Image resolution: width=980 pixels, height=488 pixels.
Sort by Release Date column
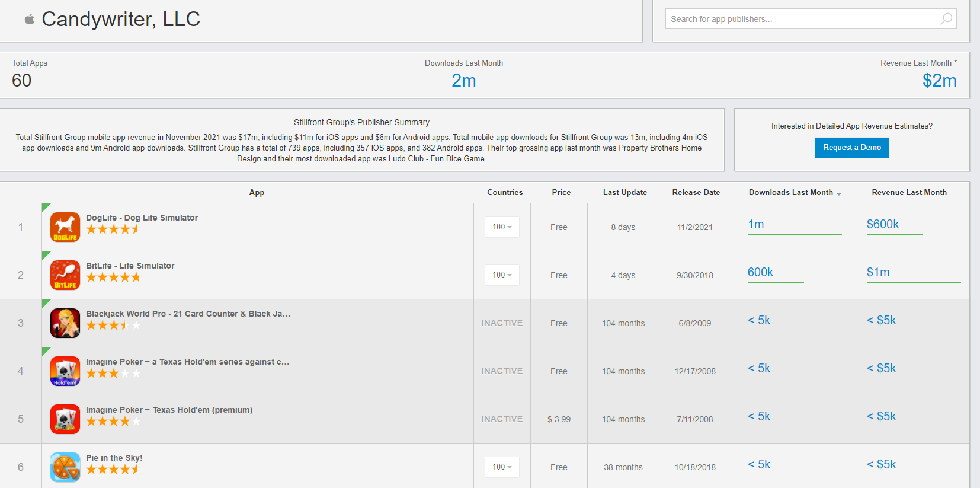pos(696,193)
